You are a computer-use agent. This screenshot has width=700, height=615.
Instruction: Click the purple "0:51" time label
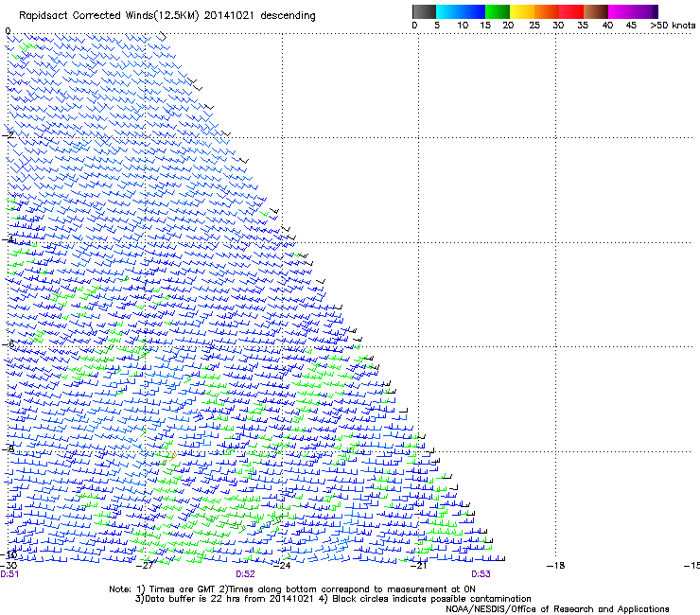click(9, 574)
